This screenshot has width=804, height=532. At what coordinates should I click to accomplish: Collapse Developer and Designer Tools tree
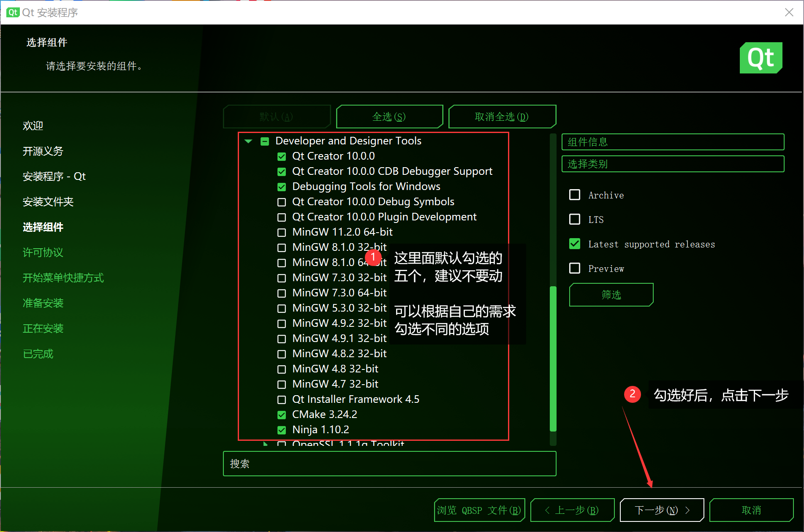(248, 141)
